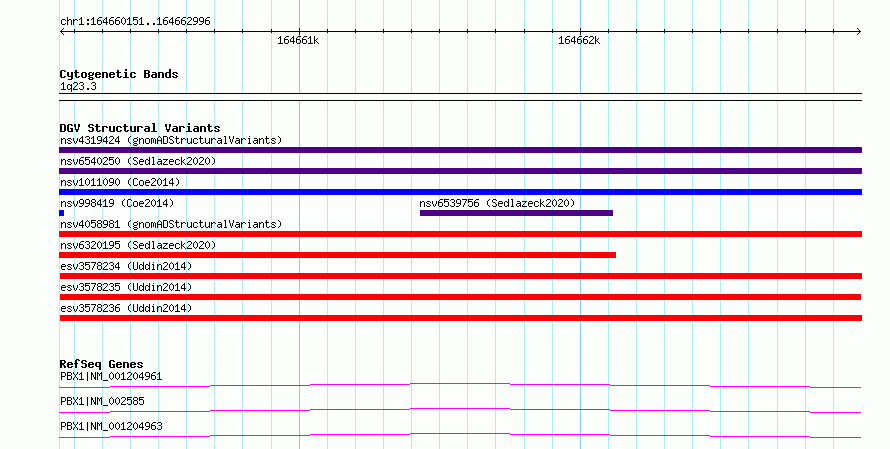890x449 pixels.
Task: Click the PBX1|NM_001204963 magenta intron line
Action: tap(460, 435)
